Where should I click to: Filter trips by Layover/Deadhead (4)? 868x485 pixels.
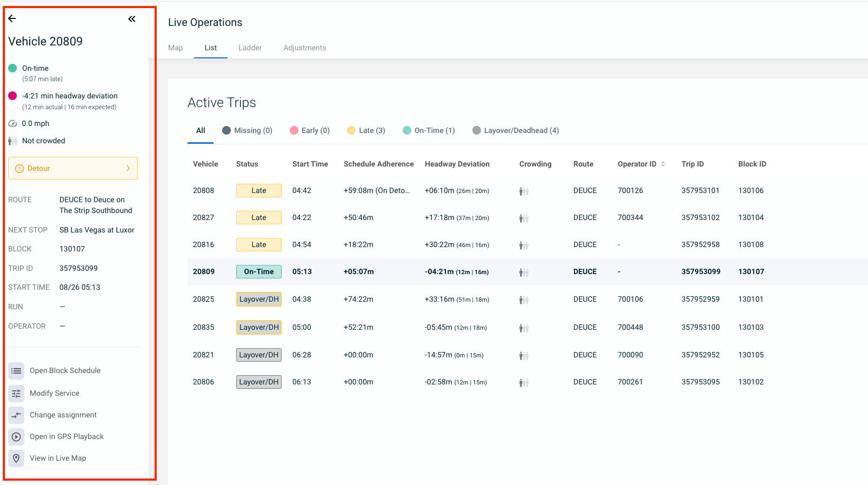click(516, 130)
